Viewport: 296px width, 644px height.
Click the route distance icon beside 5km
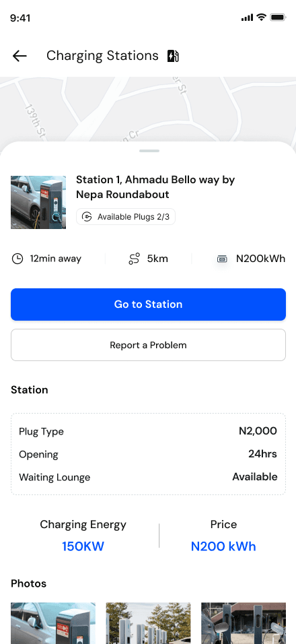(134, 259)
